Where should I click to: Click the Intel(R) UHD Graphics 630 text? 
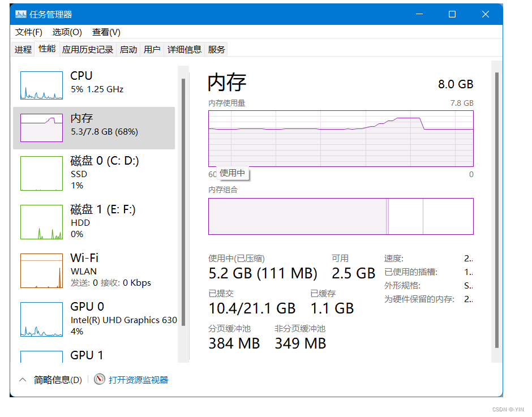coord(124,320)
